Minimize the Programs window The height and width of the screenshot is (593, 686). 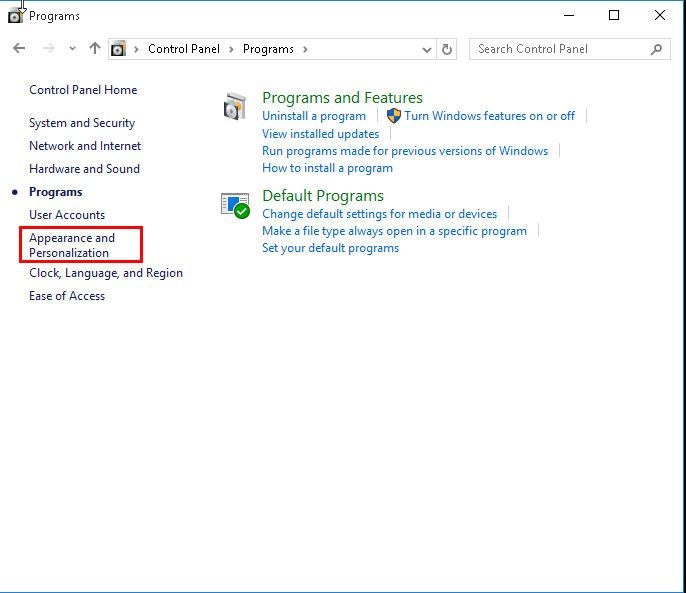569,15
